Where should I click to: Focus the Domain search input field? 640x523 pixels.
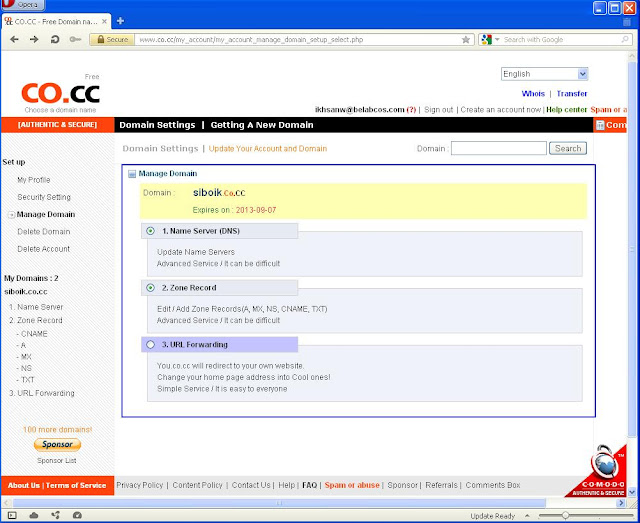[499, 148]
